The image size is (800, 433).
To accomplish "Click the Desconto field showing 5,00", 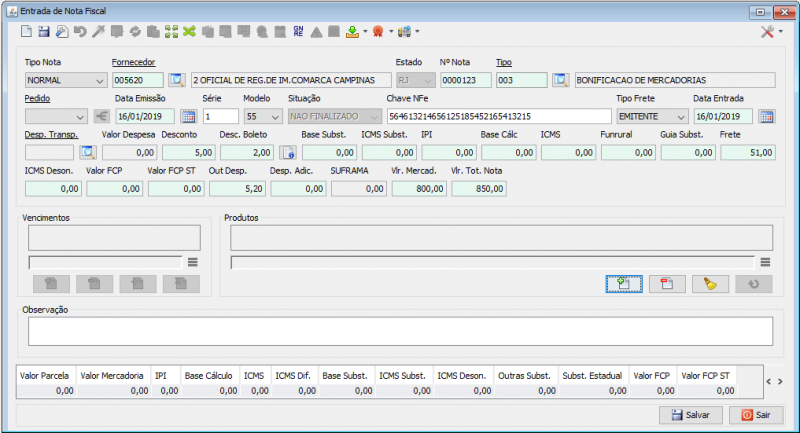I will click(189, 152).
